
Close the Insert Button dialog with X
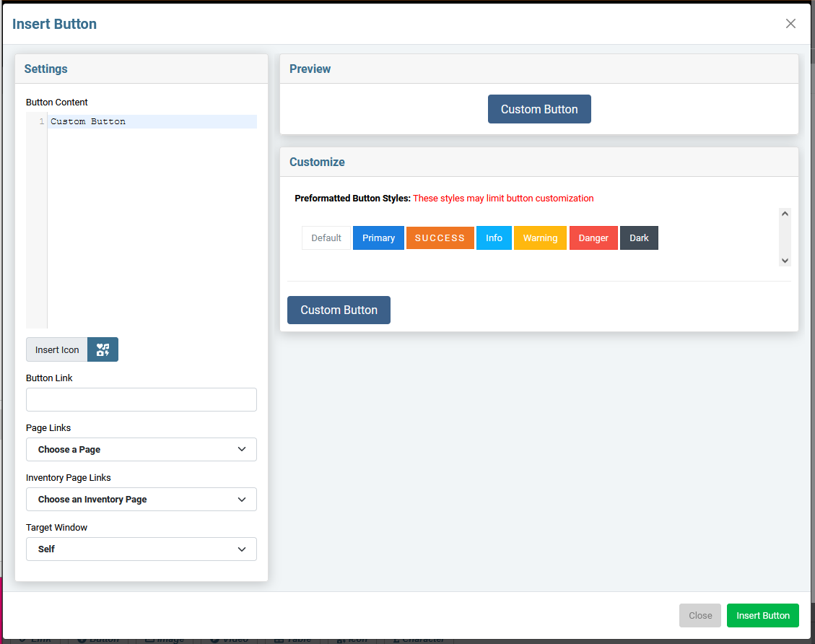coord(790,24)
